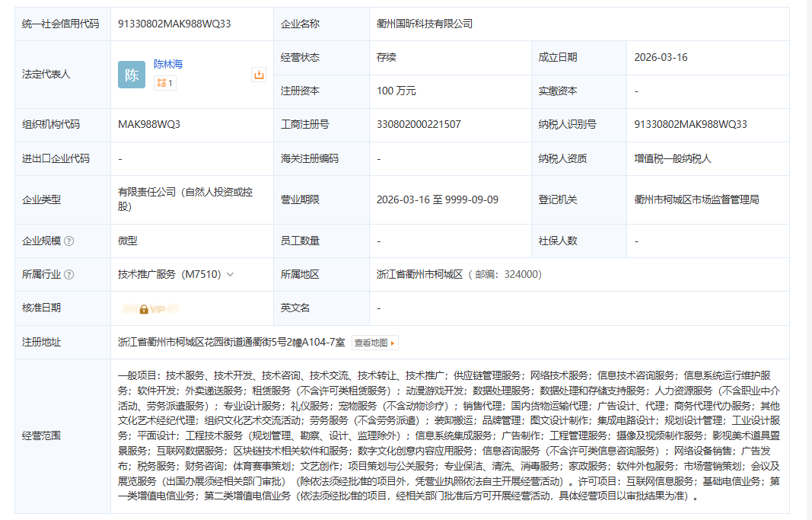Open the related-companies badge showing 1
This screenshot has height=520, width=812.
[164, 83]
